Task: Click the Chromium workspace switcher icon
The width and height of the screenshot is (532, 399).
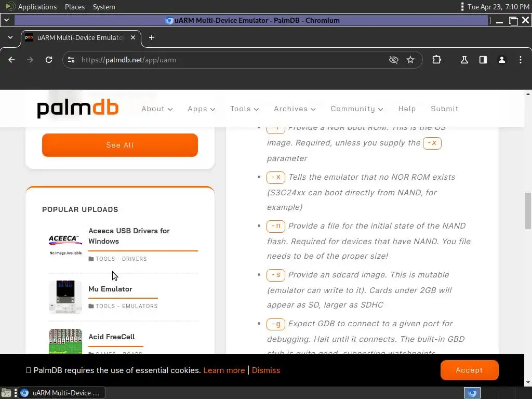Action: coord(472,393)
